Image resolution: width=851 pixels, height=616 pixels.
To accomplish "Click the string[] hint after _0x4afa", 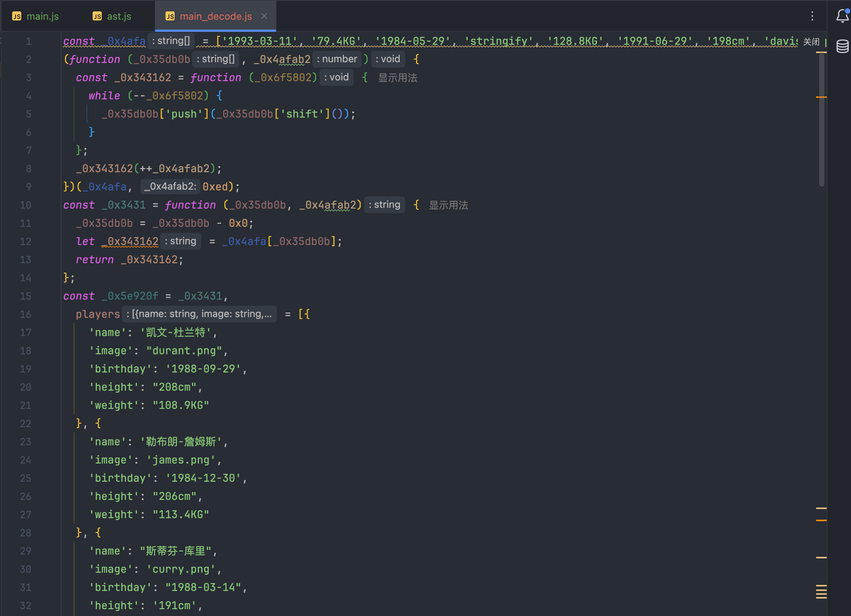I will tap(171, 41).
